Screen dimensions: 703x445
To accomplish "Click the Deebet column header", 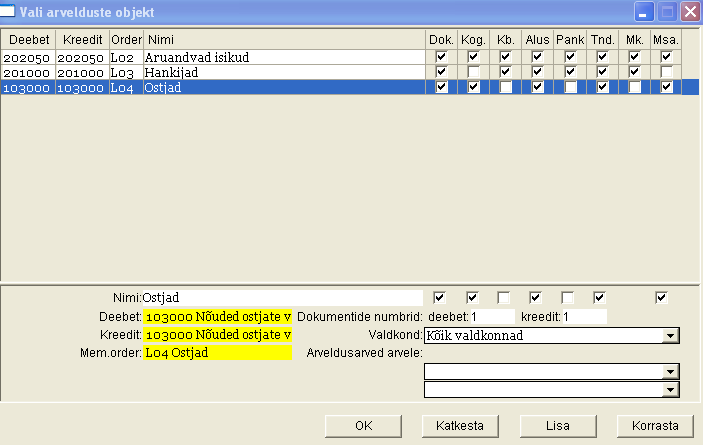I will coord(28,39).
